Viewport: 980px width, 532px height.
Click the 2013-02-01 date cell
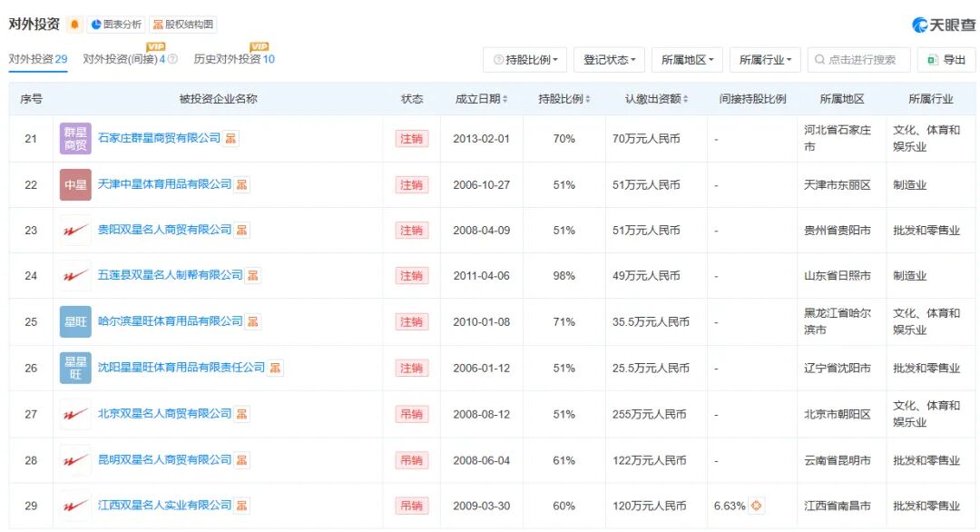(481, 138)
